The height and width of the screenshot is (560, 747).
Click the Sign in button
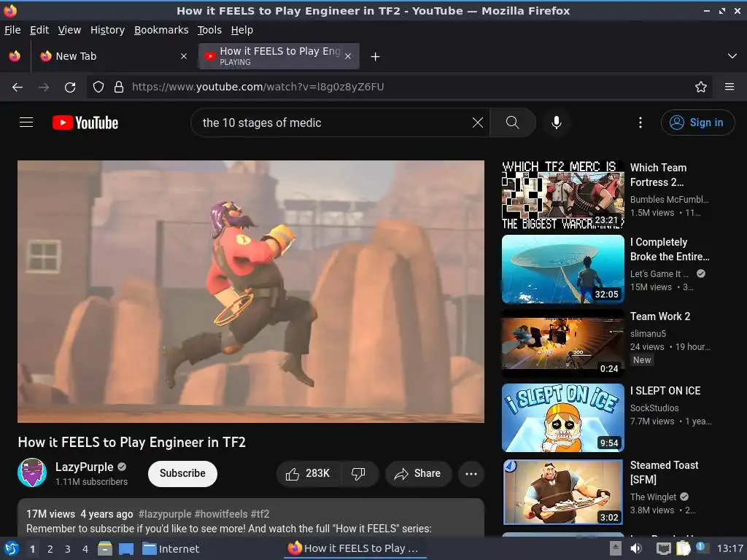click(697, 122)
